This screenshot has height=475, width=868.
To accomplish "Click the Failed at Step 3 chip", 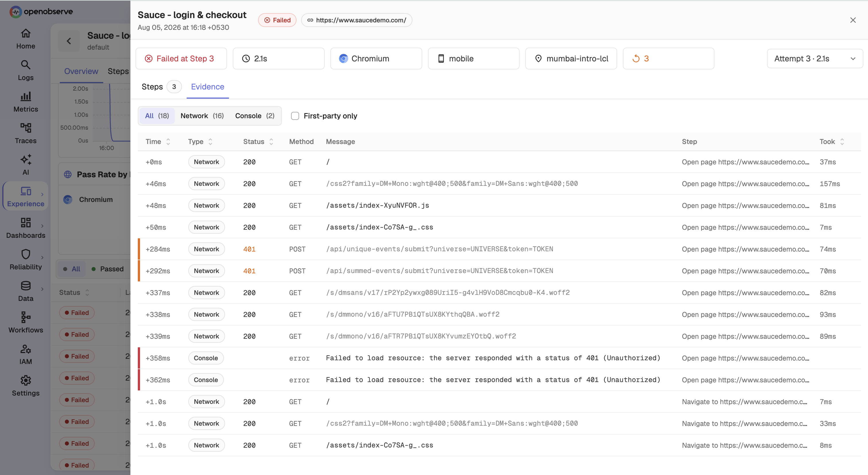I will tap(181, 59).
